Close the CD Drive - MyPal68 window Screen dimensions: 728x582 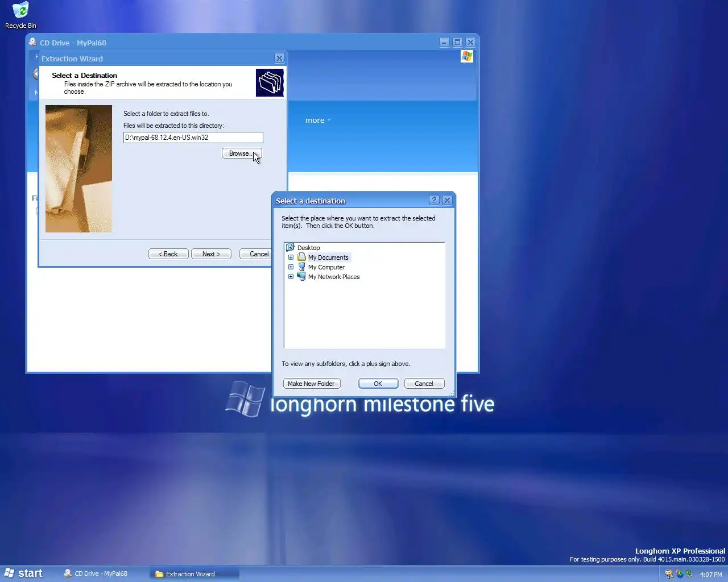(470, 43)
